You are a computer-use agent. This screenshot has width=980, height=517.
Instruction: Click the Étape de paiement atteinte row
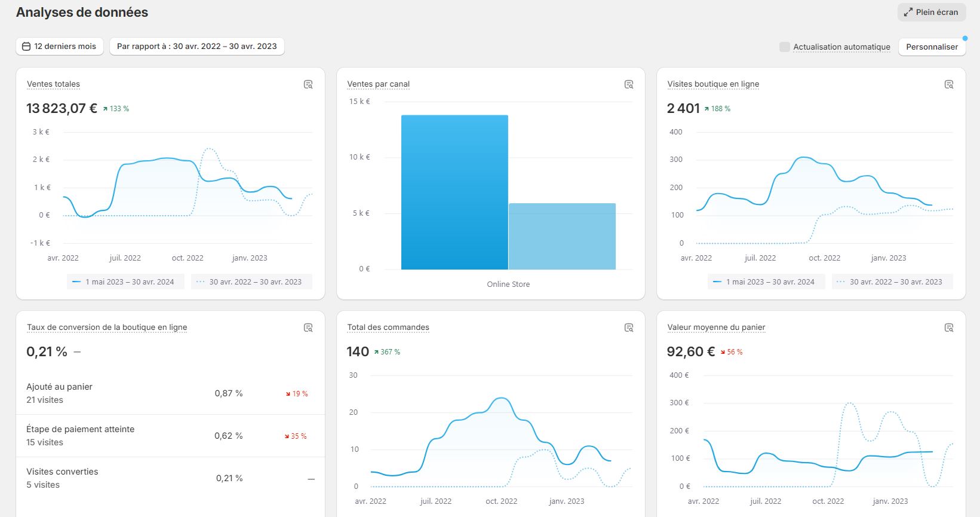point(171,436)
